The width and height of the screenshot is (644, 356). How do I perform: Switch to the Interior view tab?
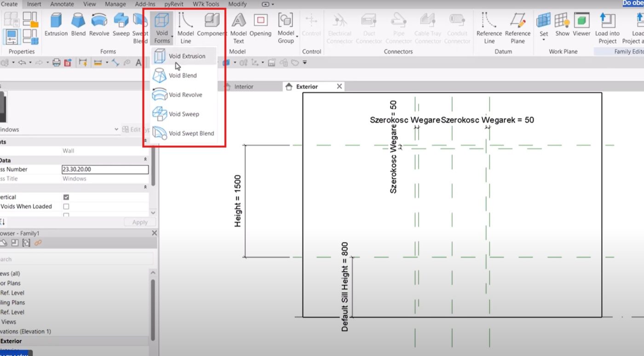tap(243, 87)
